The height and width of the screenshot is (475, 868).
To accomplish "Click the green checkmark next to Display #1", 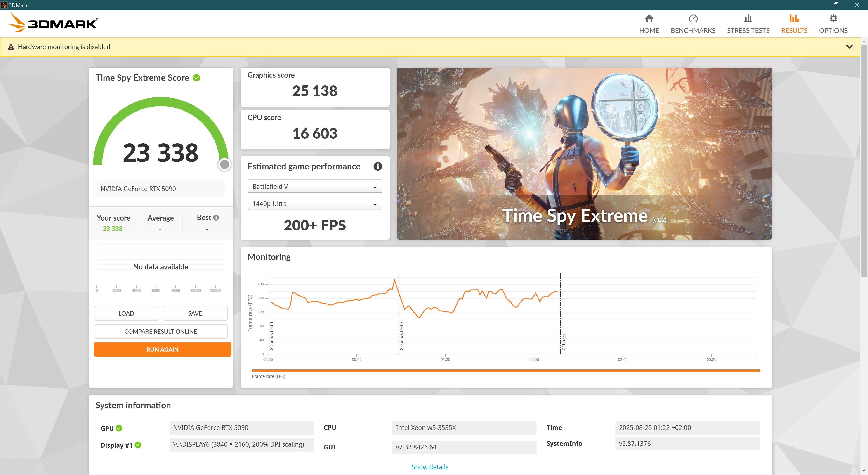I will tap(138, 445).
